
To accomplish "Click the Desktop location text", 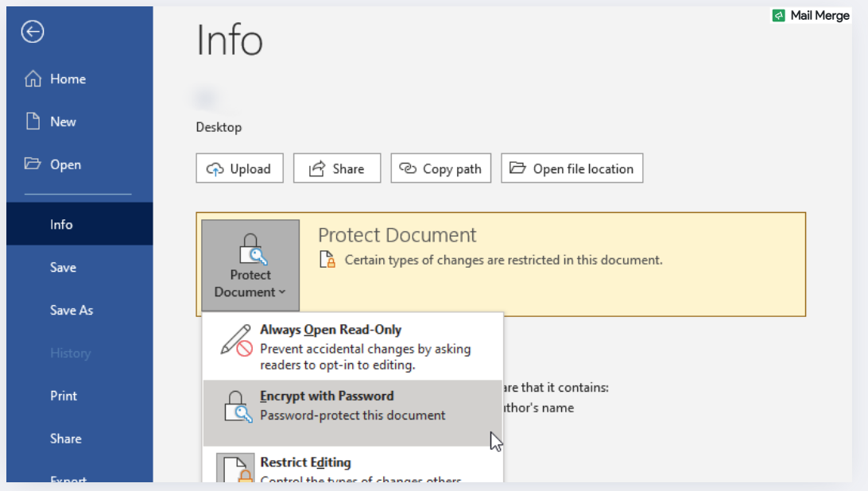I will (x=219, y=127).
